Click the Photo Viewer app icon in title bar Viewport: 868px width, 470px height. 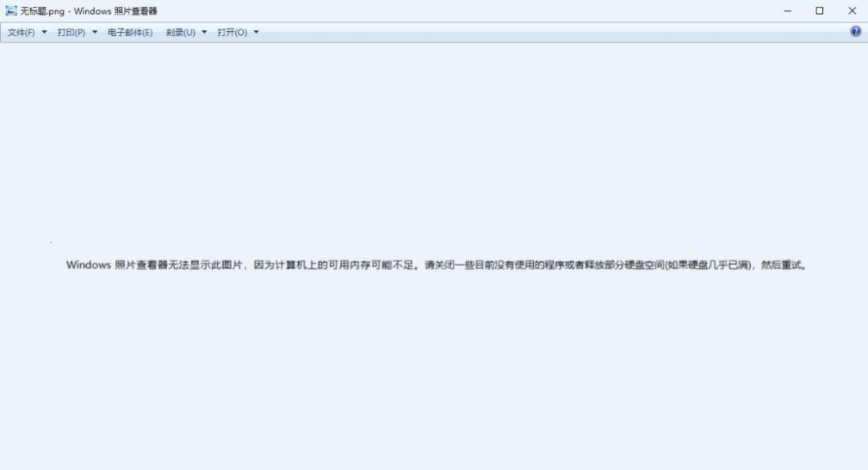[11, 11]
